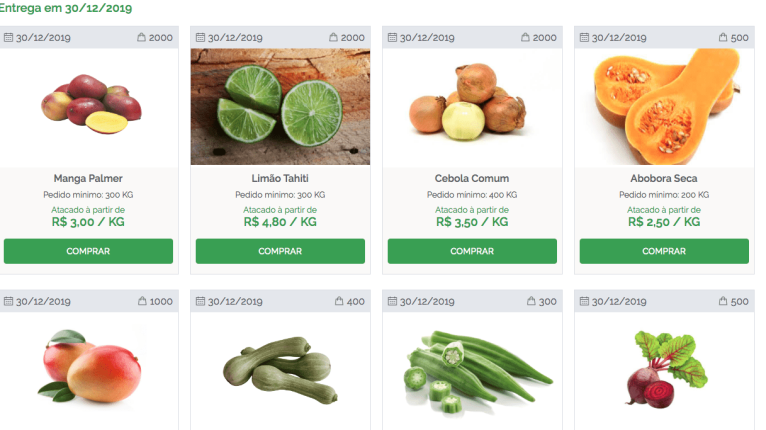Select the Cebola Comum onion image
The image size is (766, 430).
point(472,105)
